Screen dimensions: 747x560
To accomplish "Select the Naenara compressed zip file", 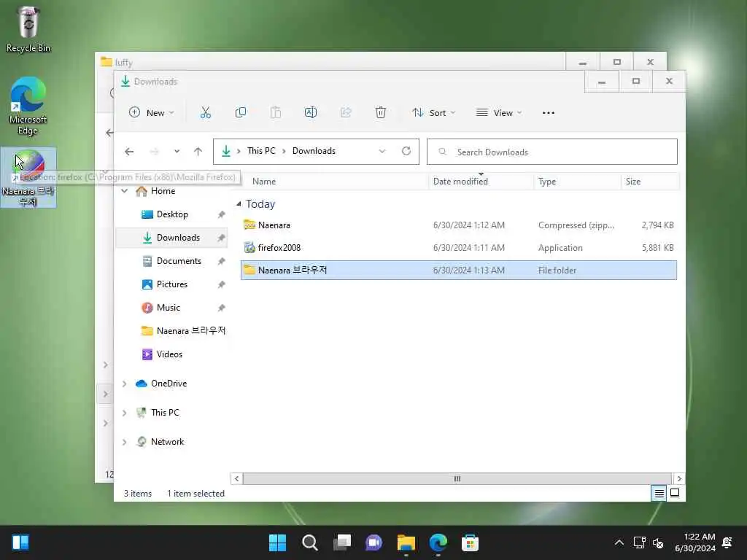I will click(458, 225).
